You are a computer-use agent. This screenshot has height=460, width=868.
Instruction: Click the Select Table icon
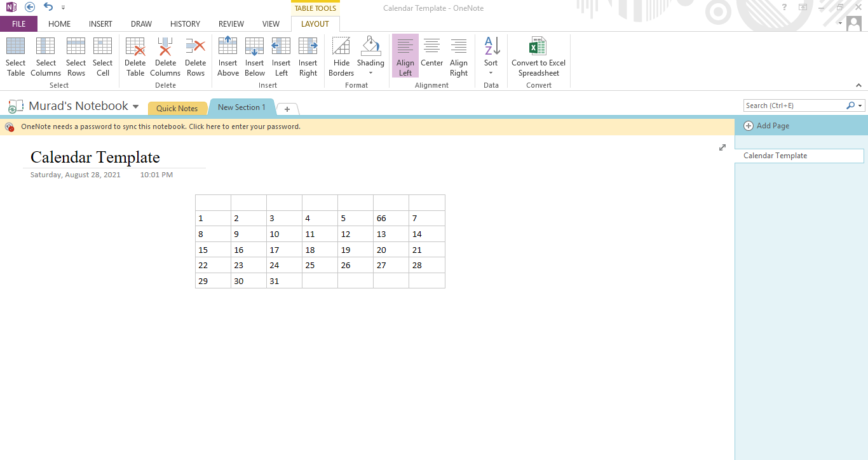pos(15,56)
